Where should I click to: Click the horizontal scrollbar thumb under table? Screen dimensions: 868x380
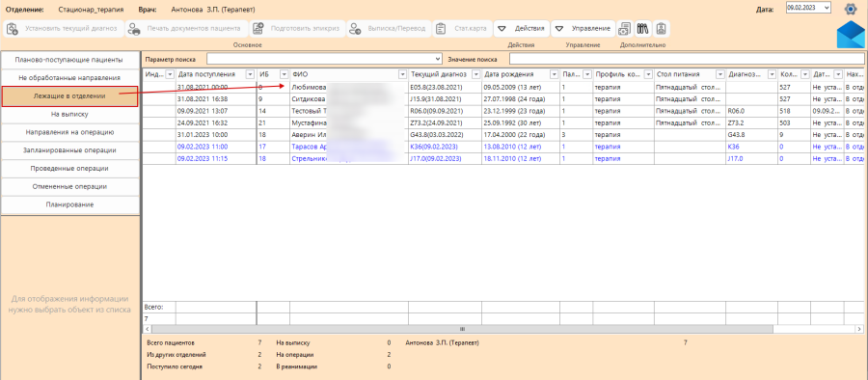462,329
